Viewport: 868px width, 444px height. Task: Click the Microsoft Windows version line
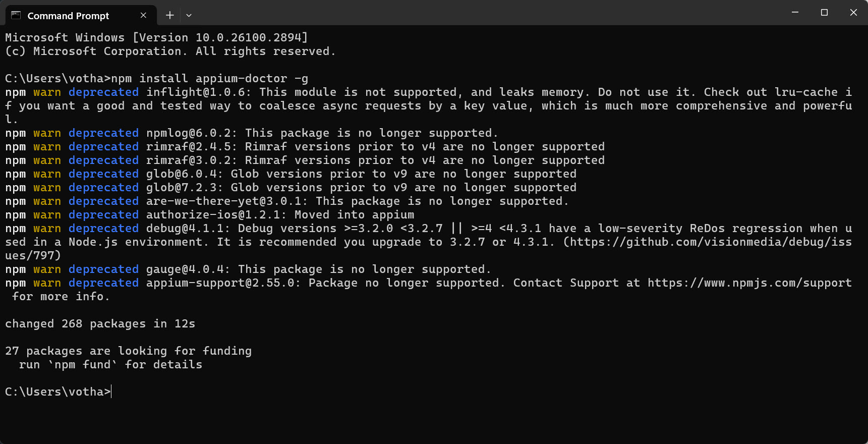tap(156, 38)
